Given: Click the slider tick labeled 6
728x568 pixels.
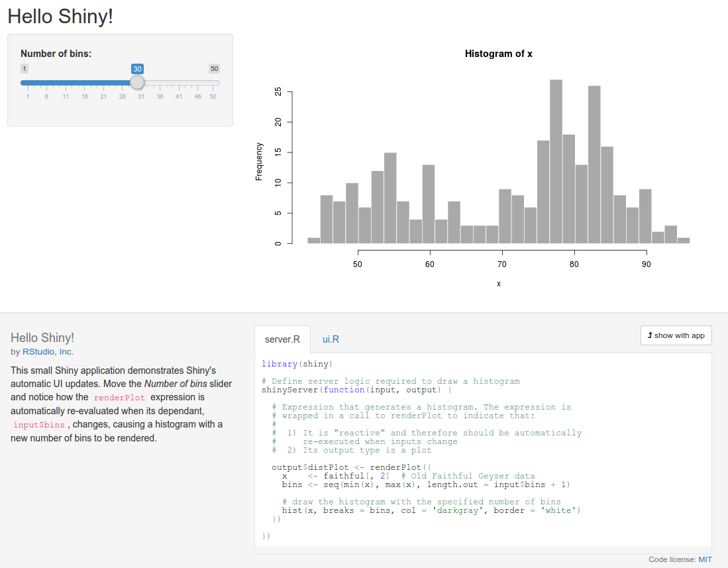Looking at the screenshot, I should (x=46, y=97).
